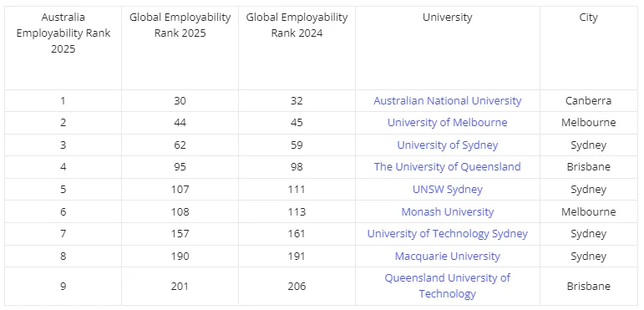The image size is (644, 310).
Task: Click Global Employability Rank 2025 header
Action: coord(180,25)
